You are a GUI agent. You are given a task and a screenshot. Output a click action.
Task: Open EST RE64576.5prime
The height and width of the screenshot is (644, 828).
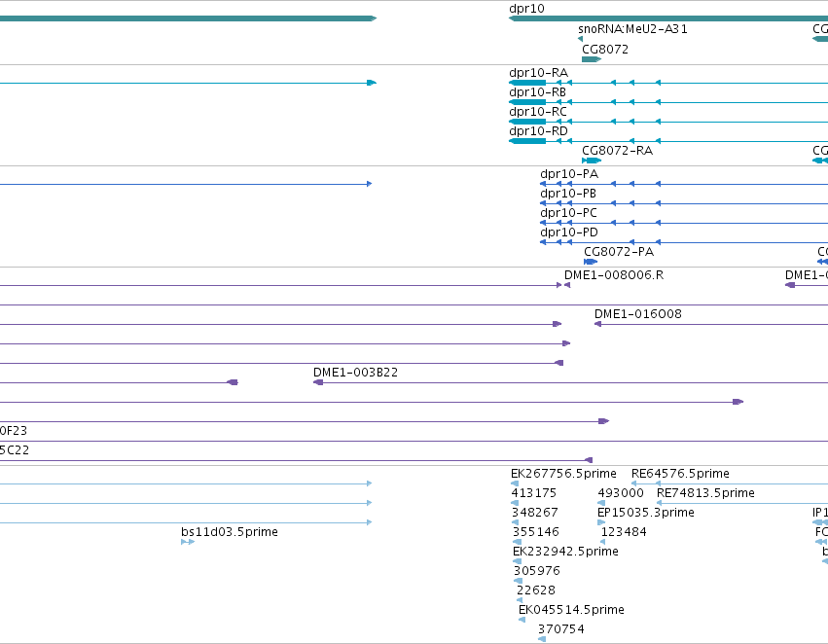[x=680, y=474]
